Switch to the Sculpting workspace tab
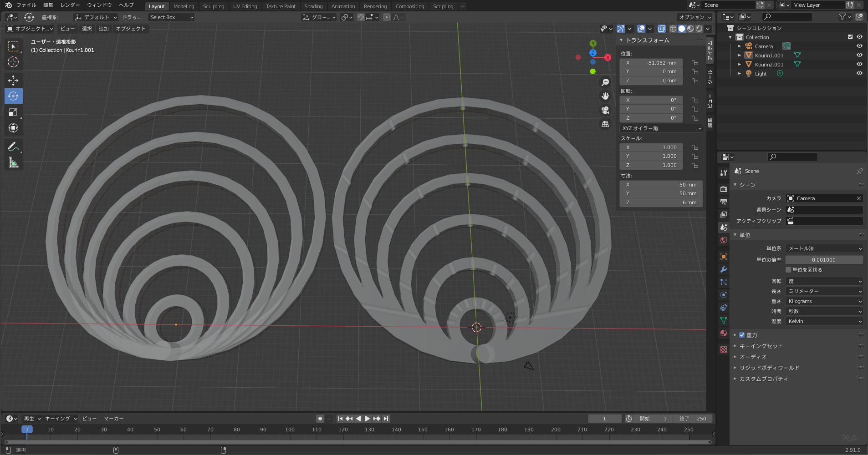The height and width of the screenshot is (455, 868). [x=214, y=6]
